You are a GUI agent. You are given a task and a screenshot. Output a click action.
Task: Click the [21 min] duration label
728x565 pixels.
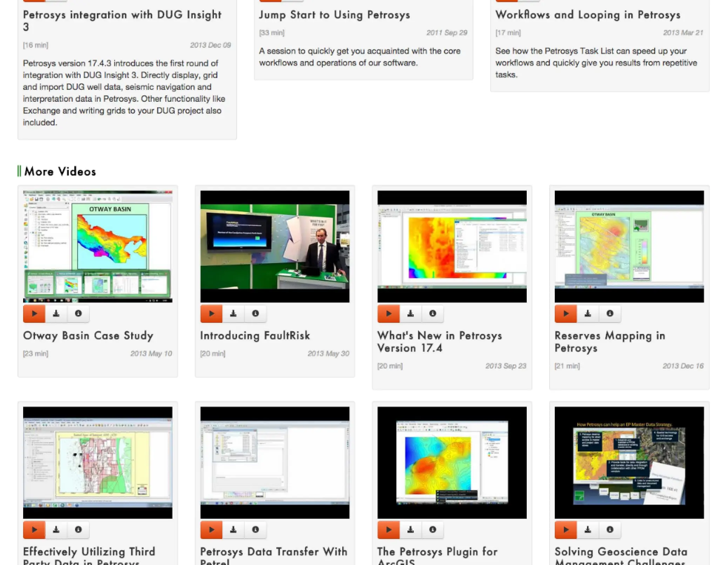point(567,366)
